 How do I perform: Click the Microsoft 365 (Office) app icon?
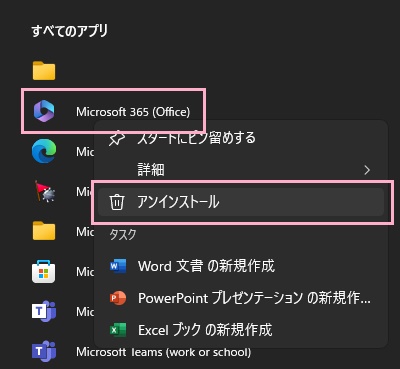coord(44,111)
